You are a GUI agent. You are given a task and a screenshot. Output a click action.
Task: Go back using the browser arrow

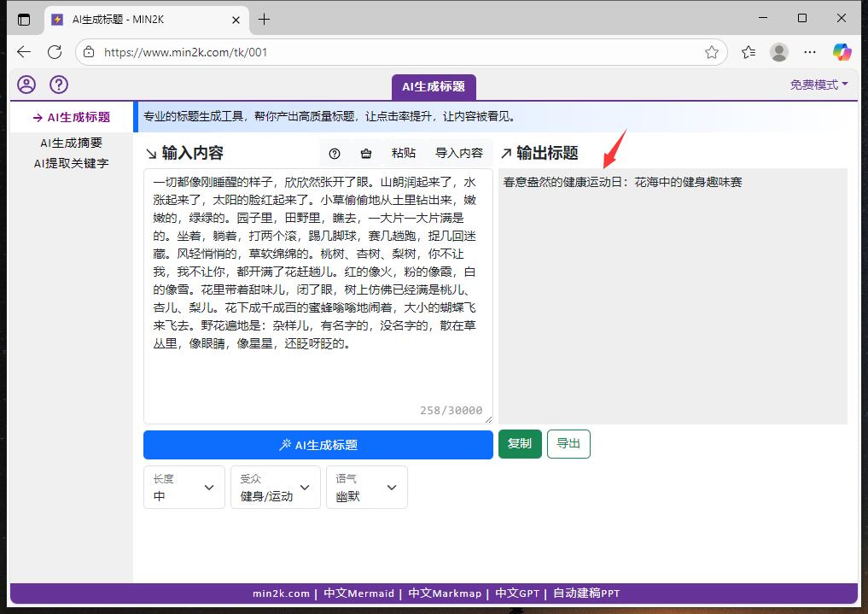click(x=23, y=52)
